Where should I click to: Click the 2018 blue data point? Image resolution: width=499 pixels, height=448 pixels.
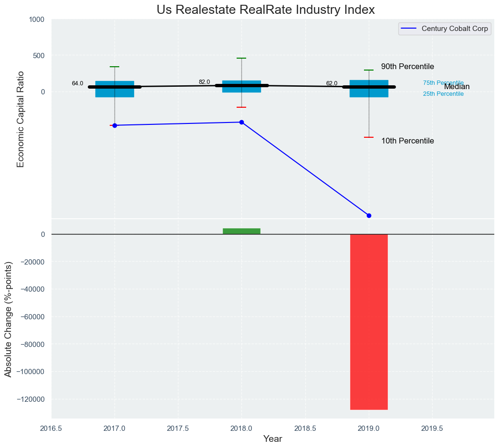tap(241, 122)
